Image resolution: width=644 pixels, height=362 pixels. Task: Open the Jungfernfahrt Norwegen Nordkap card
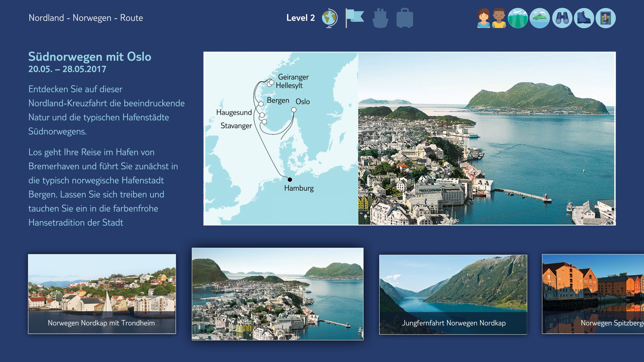coord(453,294)
